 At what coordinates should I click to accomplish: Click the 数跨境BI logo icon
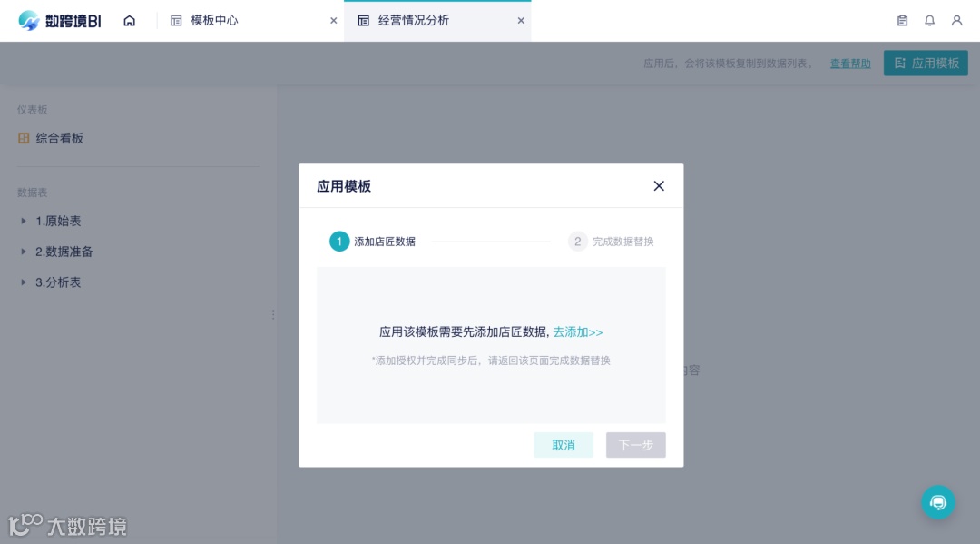28,19
